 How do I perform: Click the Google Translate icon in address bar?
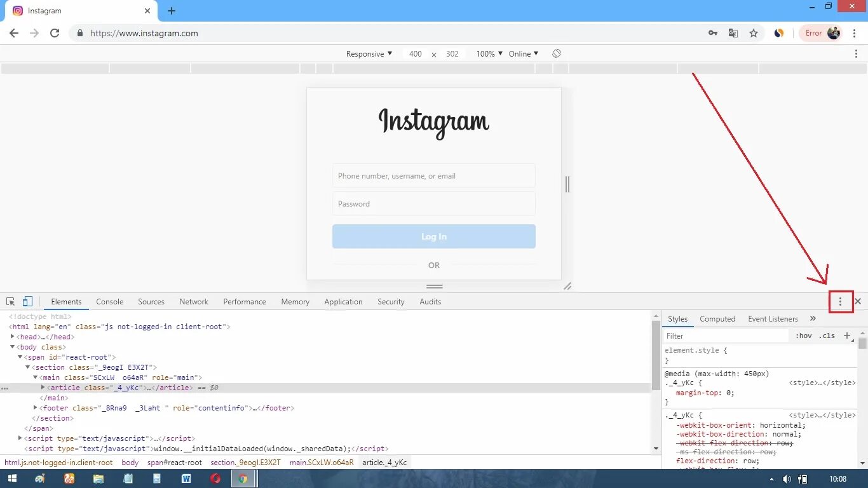733,33
